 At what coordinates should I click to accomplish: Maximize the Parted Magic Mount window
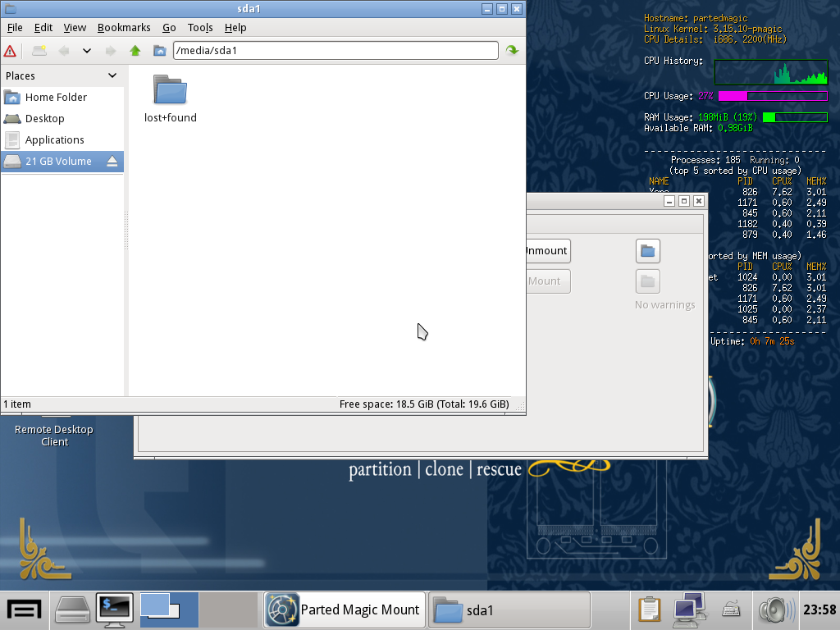684,201
